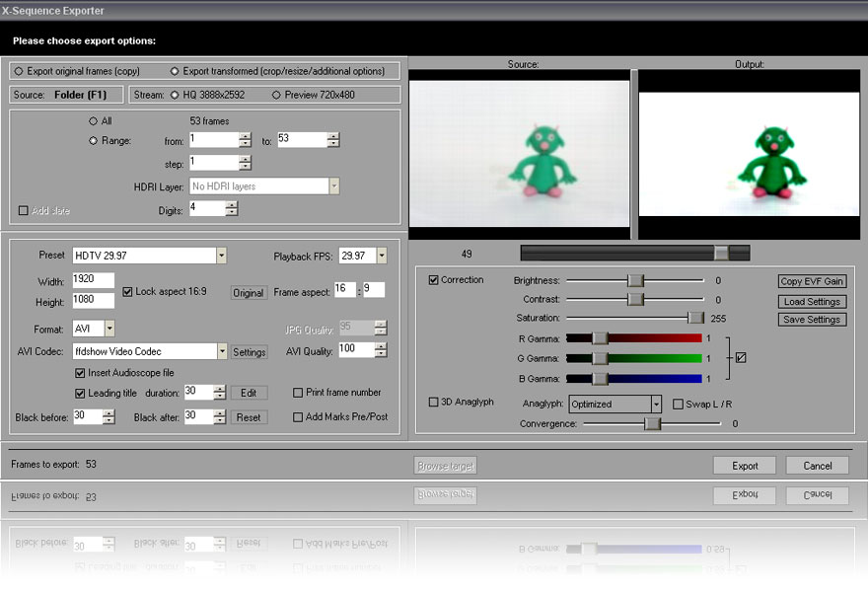The image size is (868, 592).
Task: Click the Height input field
Action: coord(93,300)
